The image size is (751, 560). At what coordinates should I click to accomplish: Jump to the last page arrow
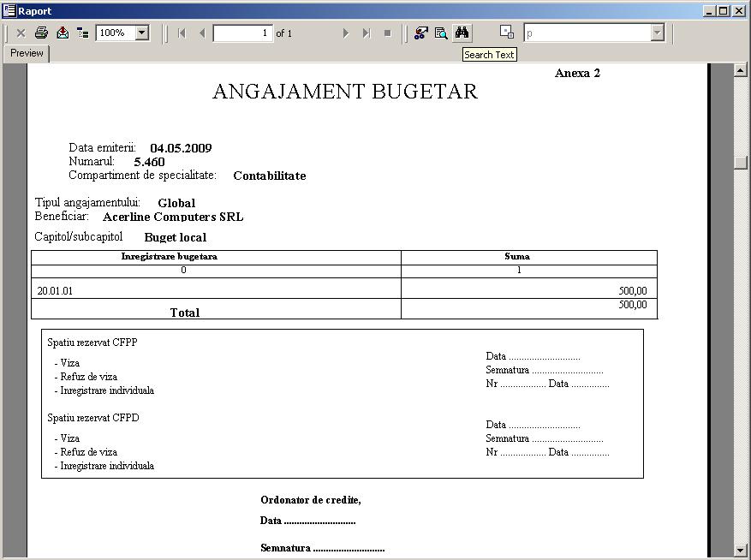click(x=367, y=33)
